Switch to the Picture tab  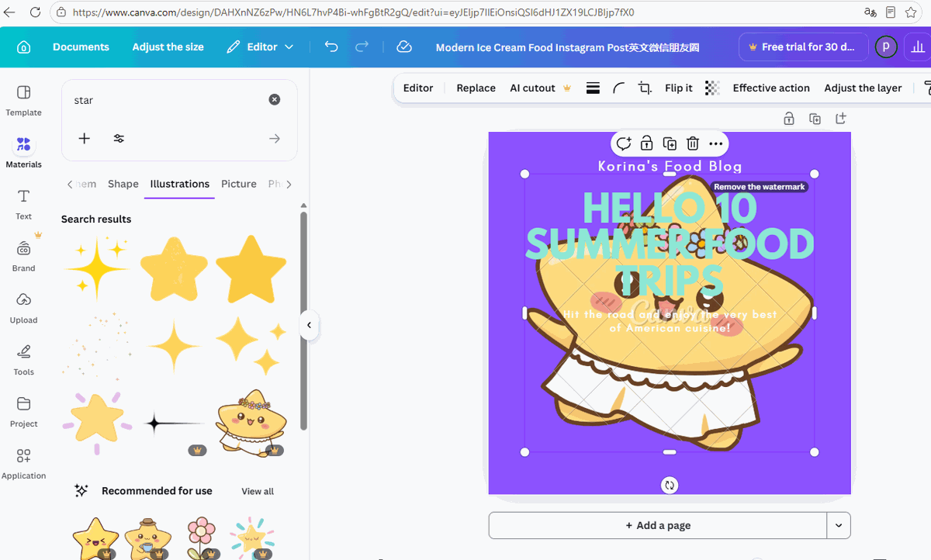pyautogui.click(x=239, y=184)
